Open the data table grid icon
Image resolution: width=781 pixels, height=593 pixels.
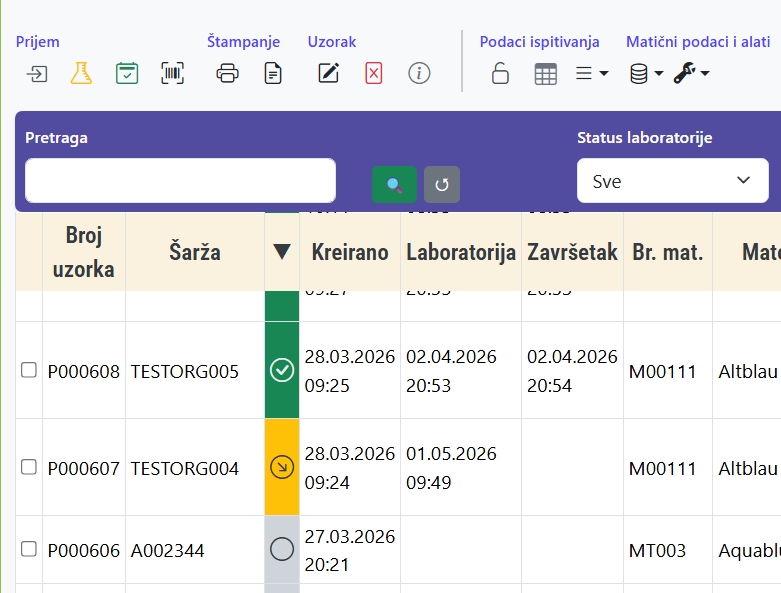point(545,74)
